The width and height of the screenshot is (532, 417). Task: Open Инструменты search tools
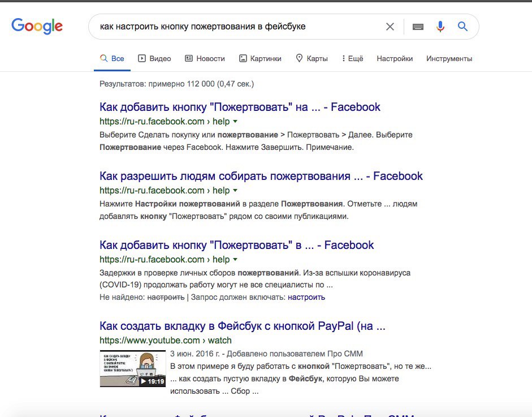pyautogui.click(x=449, y=58)
